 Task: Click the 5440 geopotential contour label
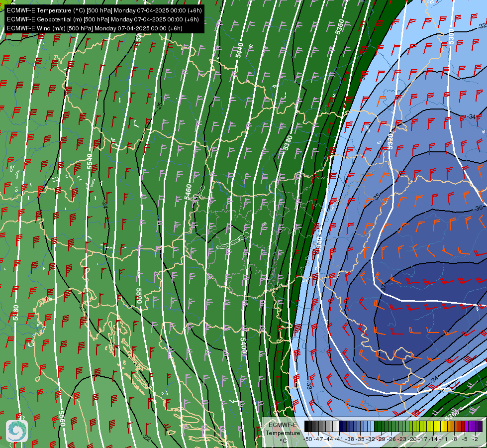pos(239,50)
